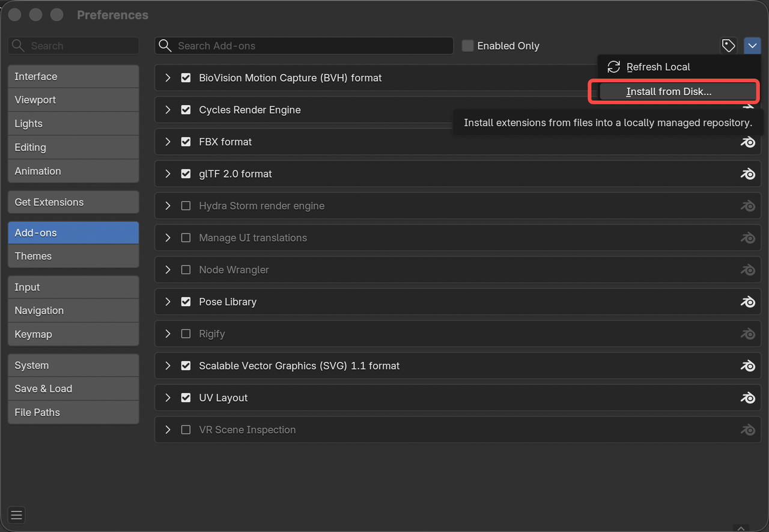Viewport: 769px width, 532px height.
Task: Open the Interface preferences tab
Action: 73,76
